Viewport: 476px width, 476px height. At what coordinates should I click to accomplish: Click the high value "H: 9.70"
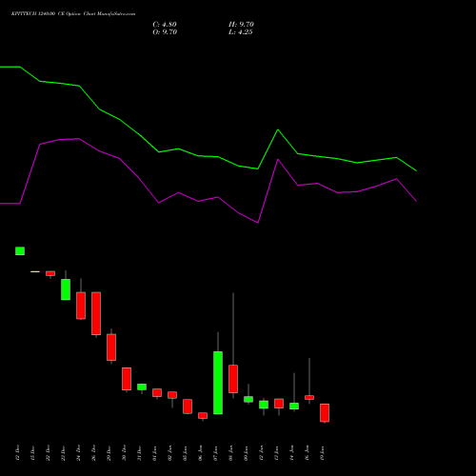pyautogui.click(x=241, y=25)
